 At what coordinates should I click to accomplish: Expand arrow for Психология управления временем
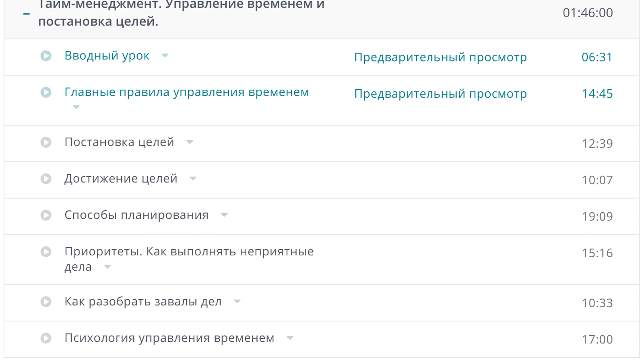click(x=290, y=338)
